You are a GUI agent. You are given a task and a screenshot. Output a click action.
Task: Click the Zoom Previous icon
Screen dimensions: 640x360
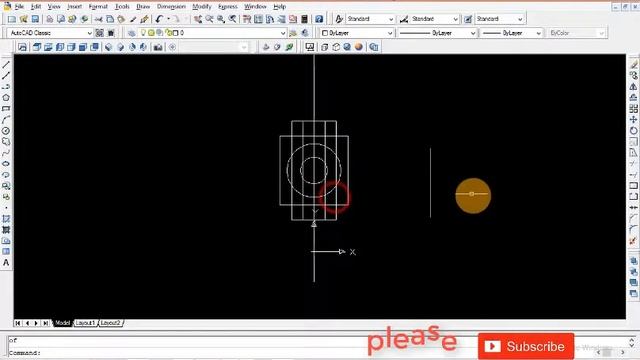[232, 19]
